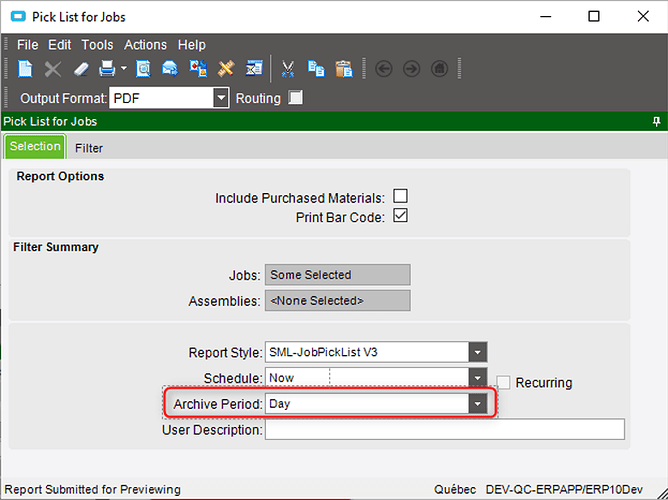Click the 'DEV-QC-ERPAPP/ERP10Dev' status entry
Screen dimensions: 668x500
coord(564,489)
